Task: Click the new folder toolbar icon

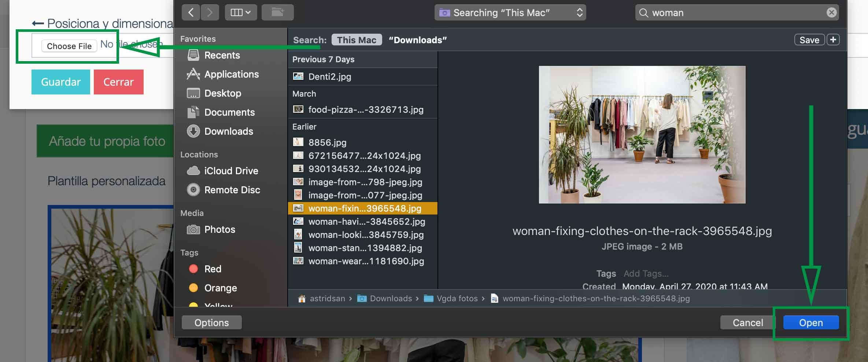Action: [x=278, y=12]
